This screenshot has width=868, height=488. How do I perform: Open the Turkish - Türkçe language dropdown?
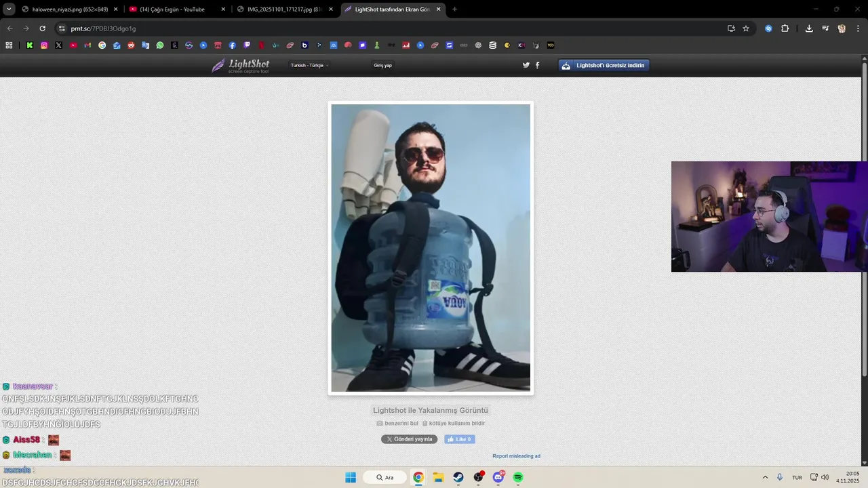pos(309,65)
